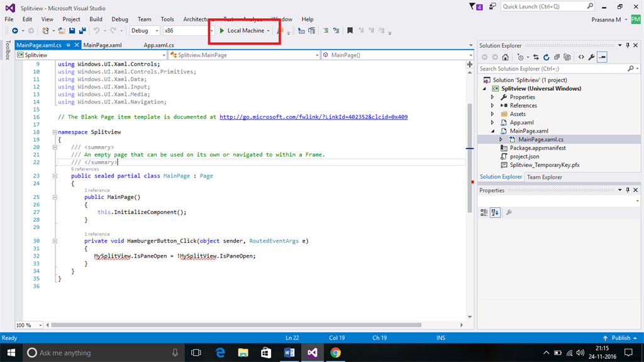Open Properties wrench icon in Solution Explorer
This screenshot has width=644, height=362.
coord(591,57)
